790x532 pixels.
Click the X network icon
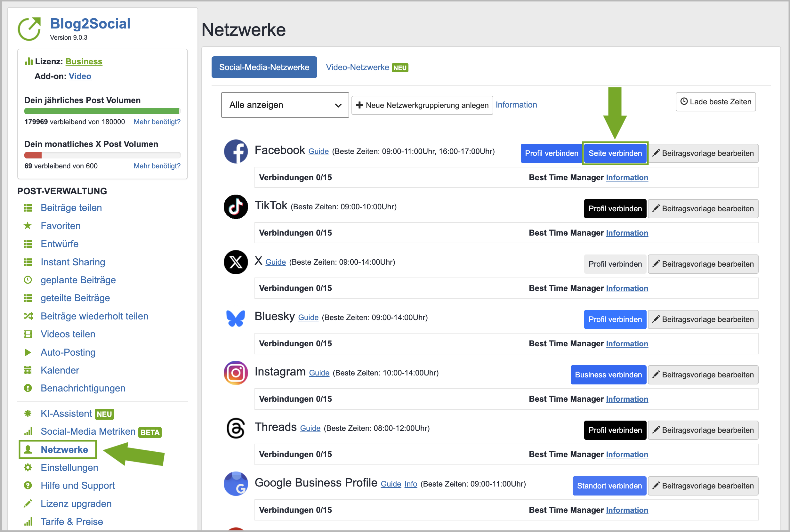pos(236,262)
